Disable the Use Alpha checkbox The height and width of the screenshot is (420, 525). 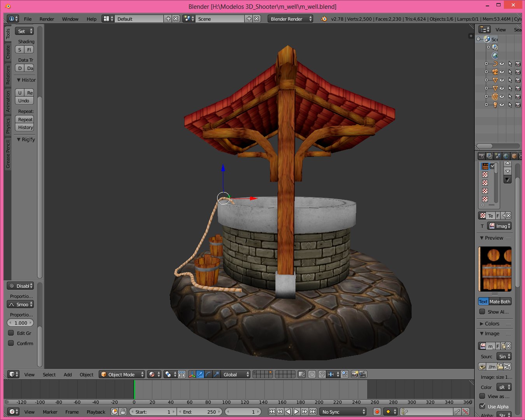[482, 406]
